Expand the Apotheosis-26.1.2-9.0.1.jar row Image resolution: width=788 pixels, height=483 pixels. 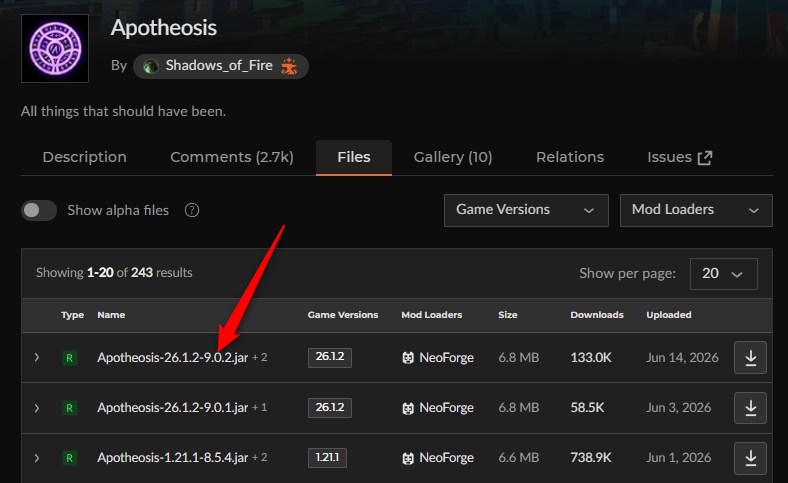[37, 408]
